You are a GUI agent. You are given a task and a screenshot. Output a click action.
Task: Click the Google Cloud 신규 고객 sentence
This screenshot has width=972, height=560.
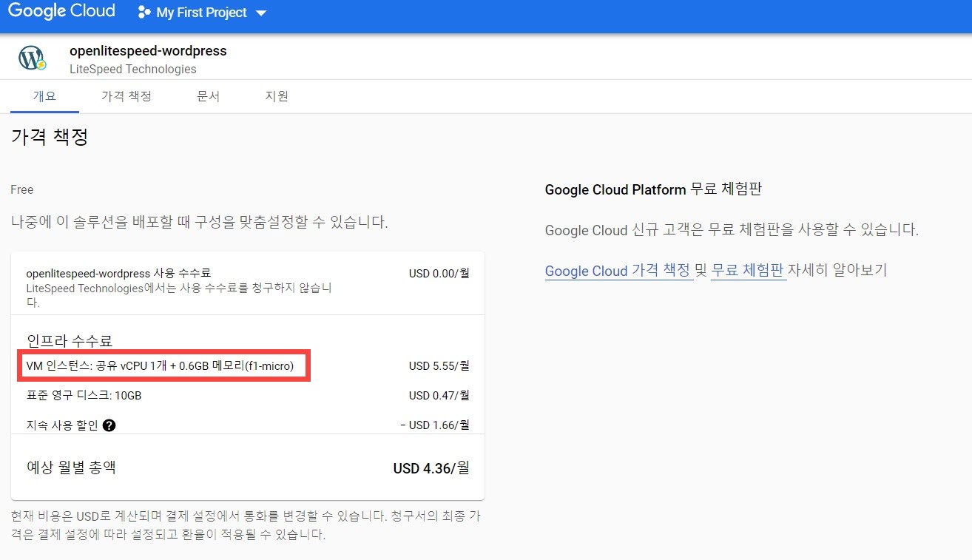pos(732,229)
